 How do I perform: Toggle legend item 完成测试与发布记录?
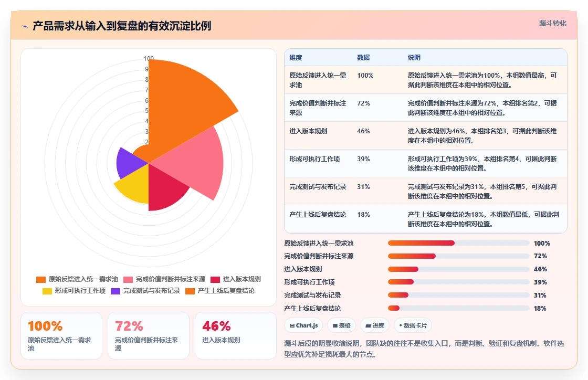pyautogui.click(x=145, y=291)
